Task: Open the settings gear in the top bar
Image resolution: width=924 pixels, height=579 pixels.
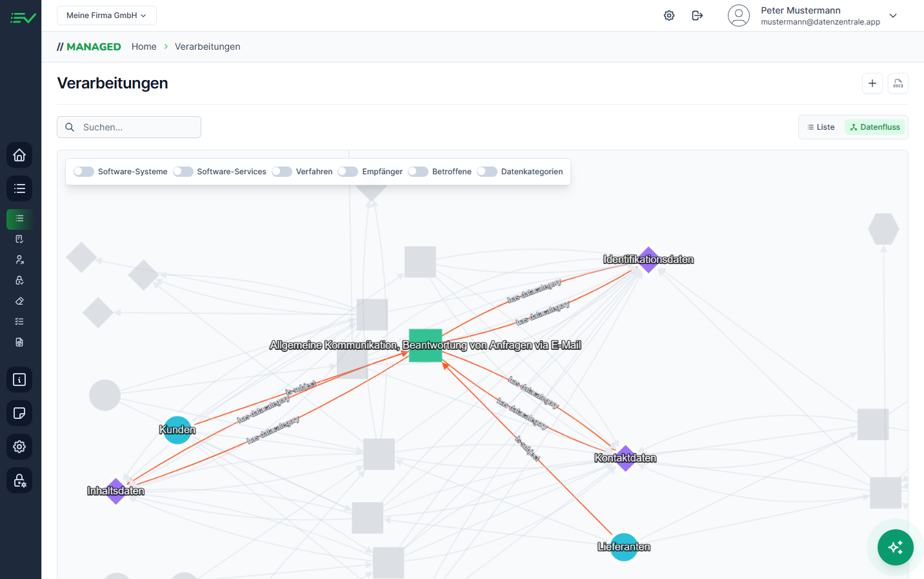Action: click(669, 15)
